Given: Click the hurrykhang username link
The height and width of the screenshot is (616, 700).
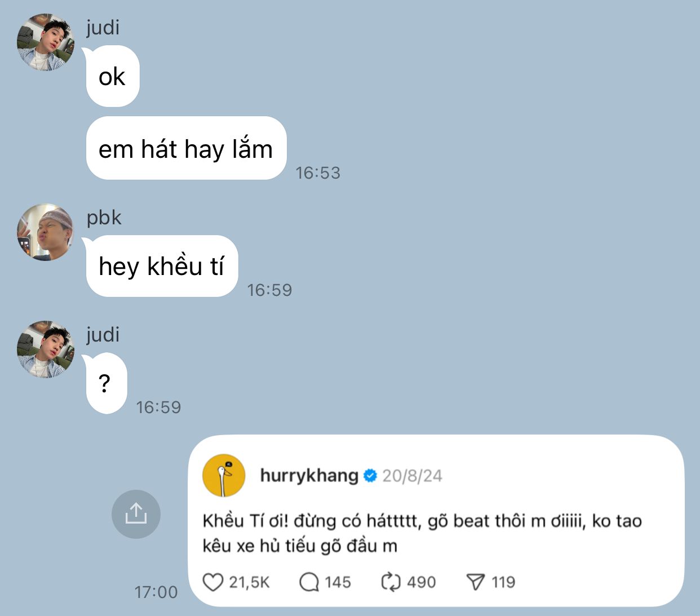Looking at the screenshot, I should click(x=309, y=476).
